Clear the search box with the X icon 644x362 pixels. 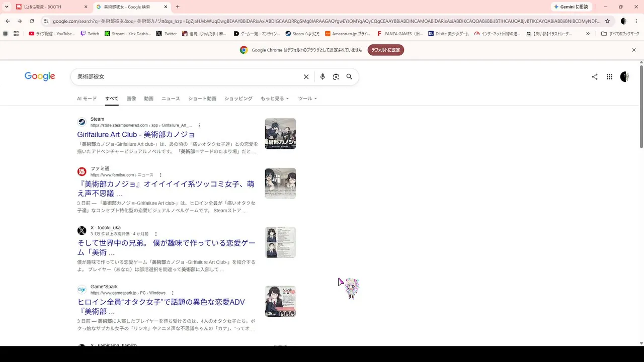click(306, 77)
